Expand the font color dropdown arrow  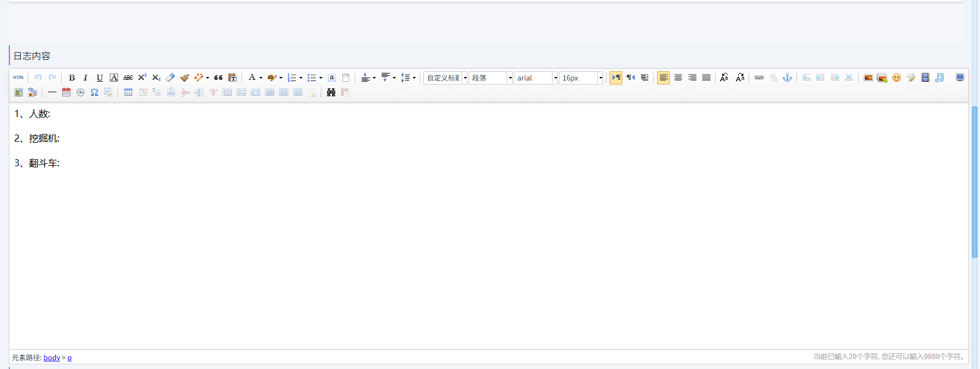point(261,78)
